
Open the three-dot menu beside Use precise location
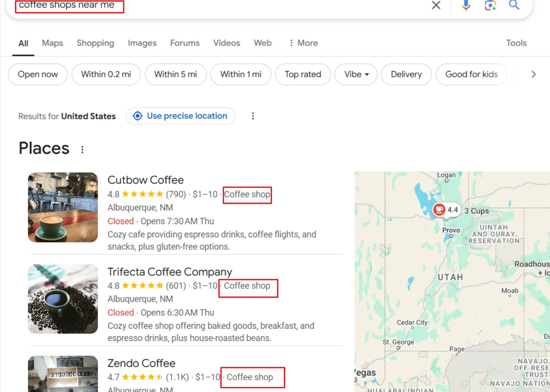pos(253,116)
